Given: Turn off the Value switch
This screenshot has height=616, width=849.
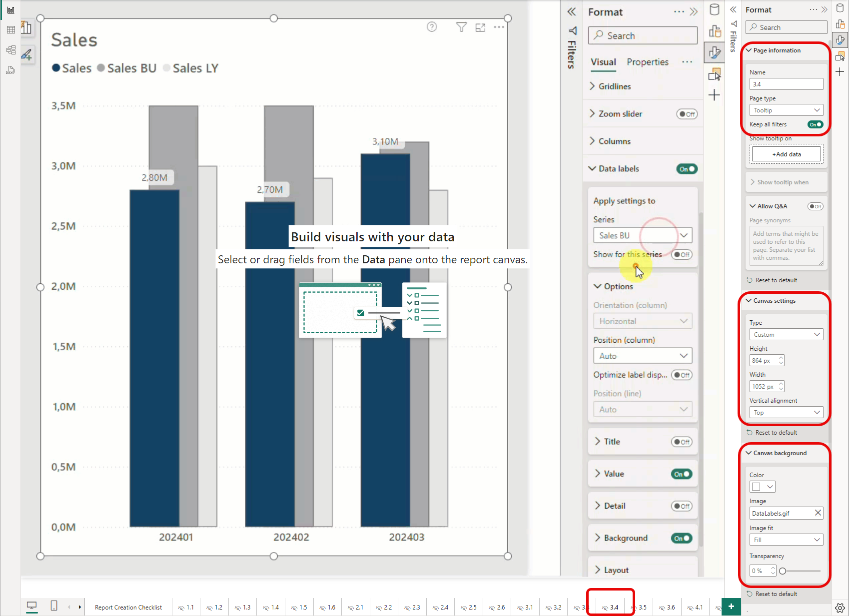Looking at the screenshot, I should click(x=682, y=474).
